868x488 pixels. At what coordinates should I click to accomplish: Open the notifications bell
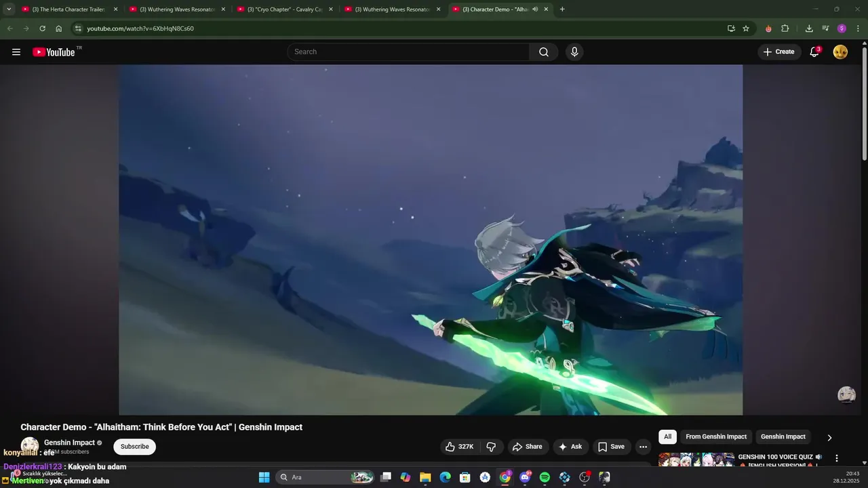click(814, 52)
